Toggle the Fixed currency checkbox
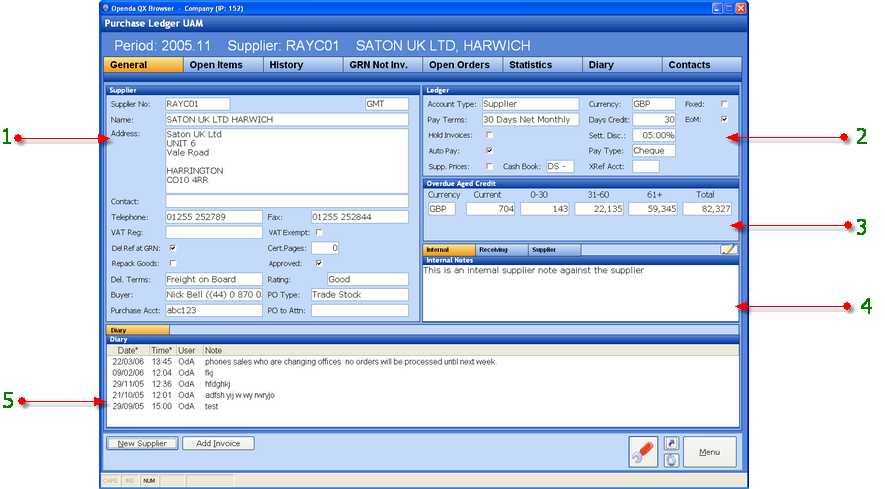The height and width of the screenshot is (489, 885). (x=724, y=104)
